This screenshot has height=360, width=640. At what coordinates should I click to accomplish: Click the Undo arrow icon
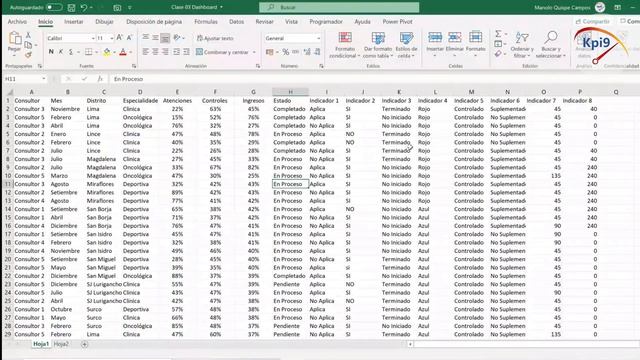(x=84, y=7)
